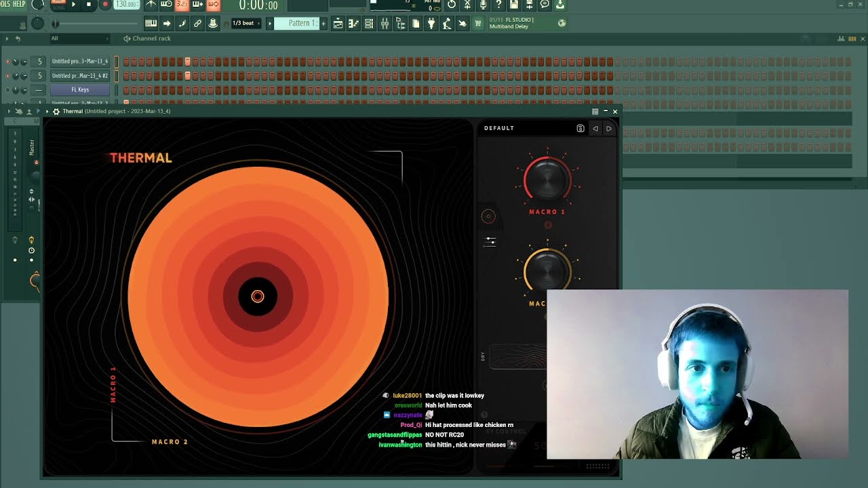
Task: Click the speech bubble chat icon
Action: pyautogui.click(x=545, y=4)
